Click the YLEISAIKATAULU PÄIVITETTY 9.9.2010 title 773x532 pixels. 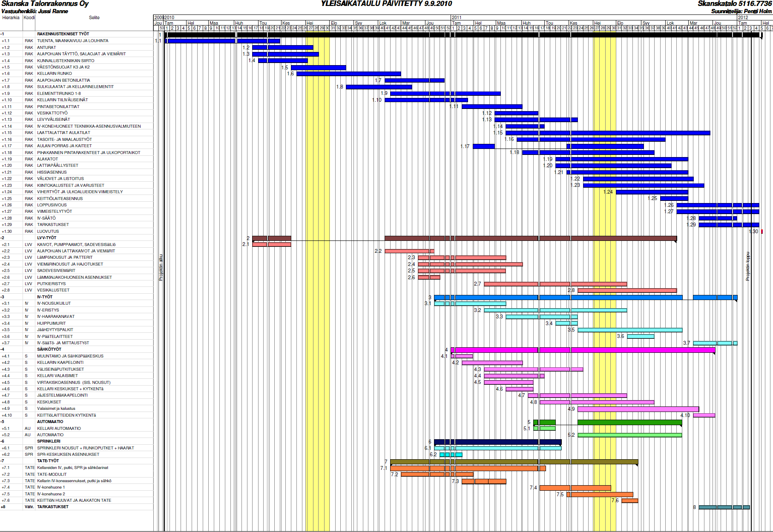[387, 4]
